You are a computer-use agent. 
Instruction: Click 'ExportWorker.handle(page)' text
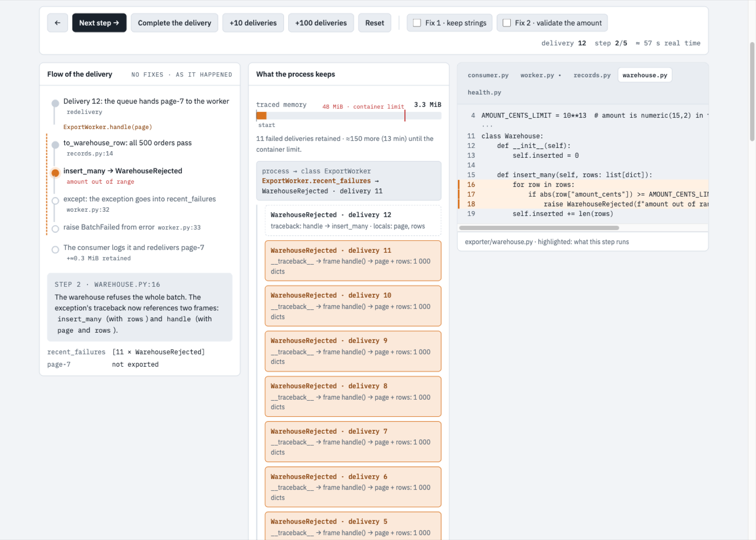[x=108, y=127]
